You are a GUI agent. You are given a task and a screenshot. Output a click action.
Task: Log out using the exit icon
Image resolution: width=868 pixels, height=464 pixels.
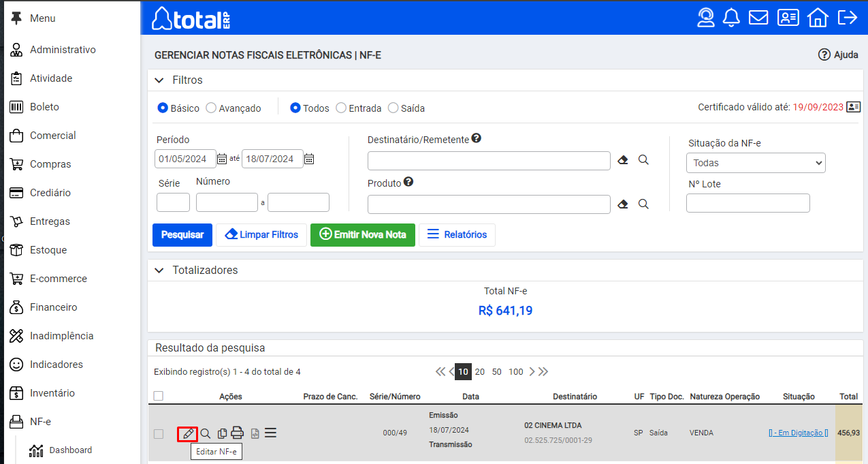click(x=848, y=18)
